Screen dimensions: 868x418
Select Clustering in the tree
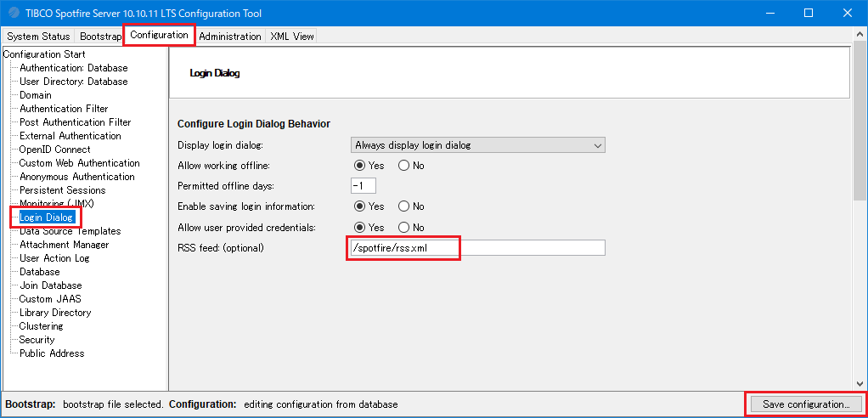(41, 326)
